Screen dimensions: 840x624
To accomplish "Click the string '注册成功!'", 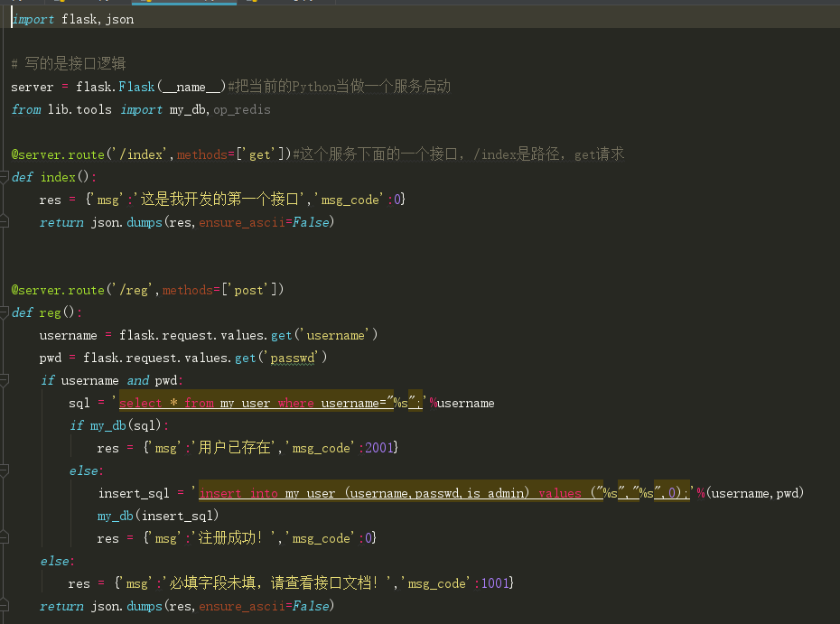I will point(234,538).
